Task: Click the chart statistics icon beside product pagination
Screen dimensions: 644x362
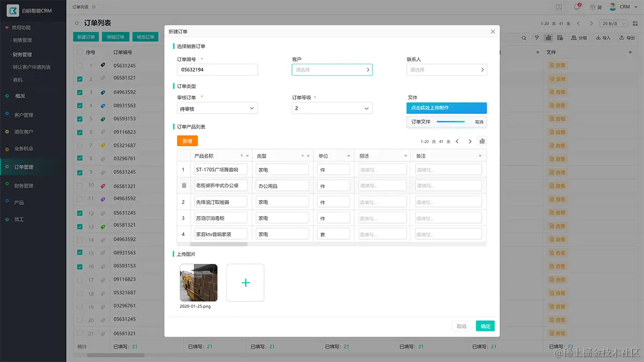Action: (481, 141)
